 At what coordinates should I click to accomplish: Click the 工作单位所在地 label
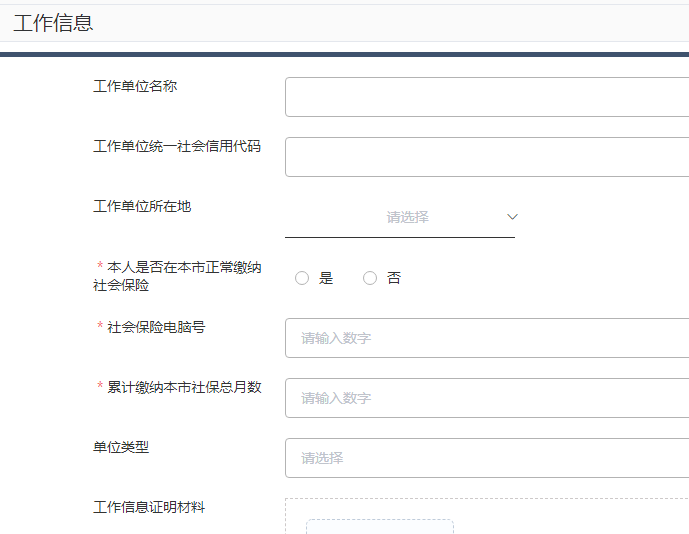point(142,206)
